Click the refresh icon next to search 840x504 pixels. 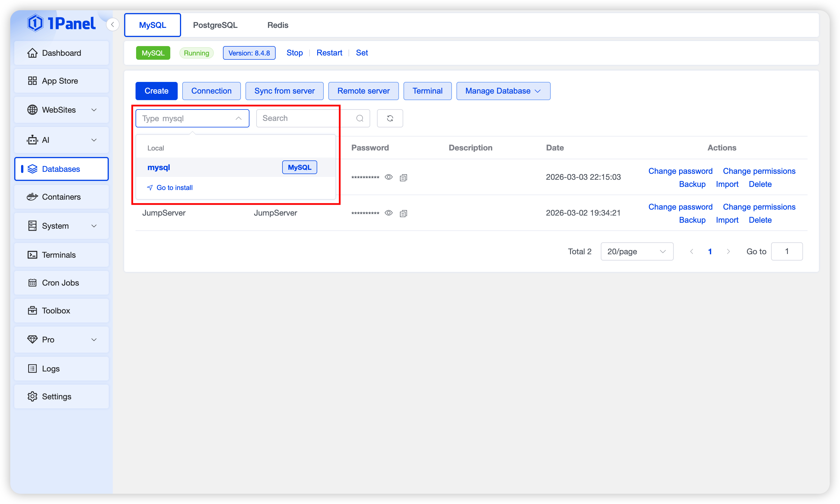(390, 118)
